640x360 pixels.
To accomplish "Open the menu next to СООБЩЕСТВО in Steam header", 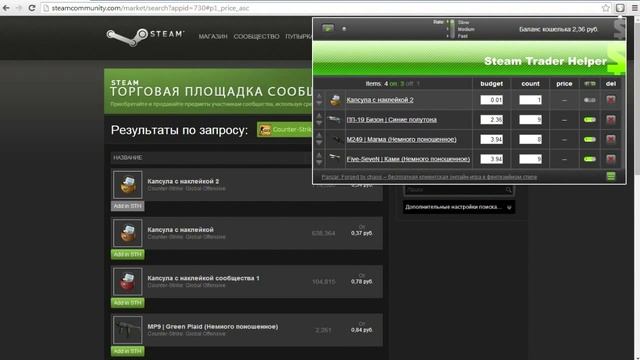I will point(299,36).
